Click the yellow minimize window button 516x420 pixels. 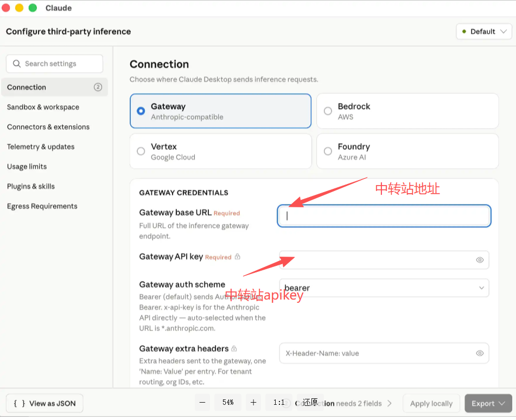(20, 8)
